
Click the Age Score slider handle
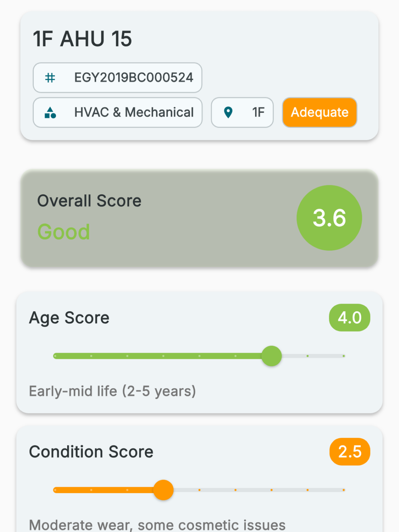272,356
